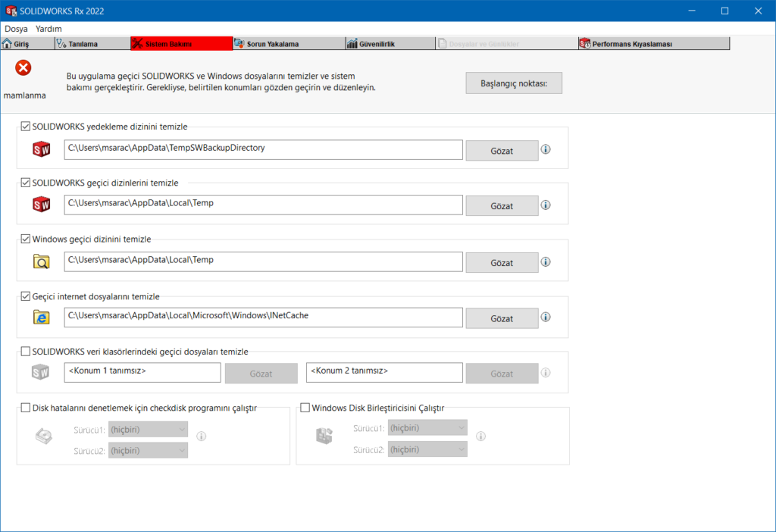776x532 pixels.
Task: Click the Windows magnifier icon for geçici dizin
Action: tap(40, 261)
